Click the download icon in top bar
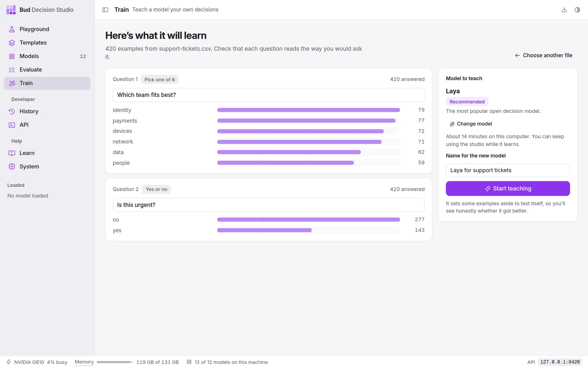588x368 pixels. [x=564, y=10]
